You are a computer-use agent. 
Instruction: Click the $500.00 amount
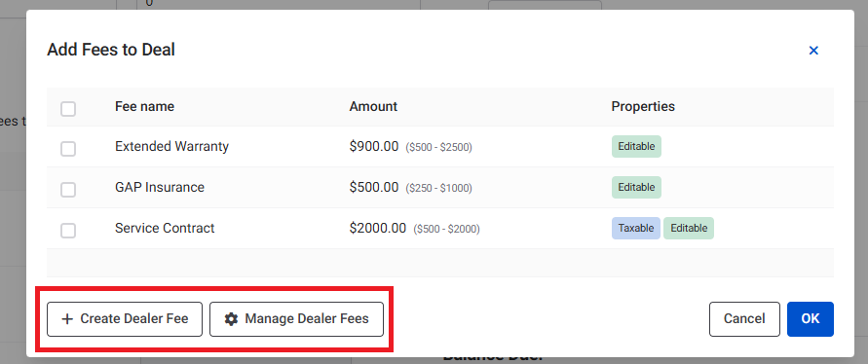pos(374,188)
